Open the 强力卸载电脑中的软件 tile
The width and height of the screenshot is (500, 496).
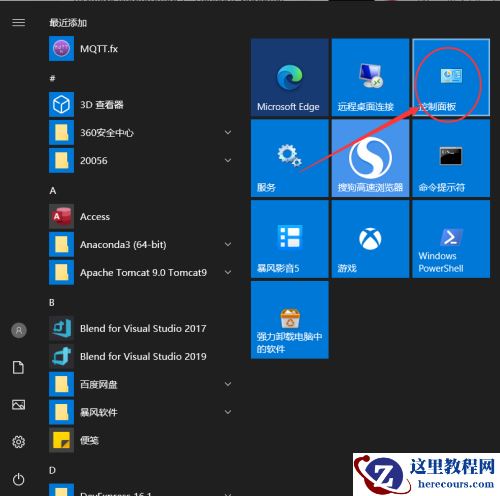290,320
